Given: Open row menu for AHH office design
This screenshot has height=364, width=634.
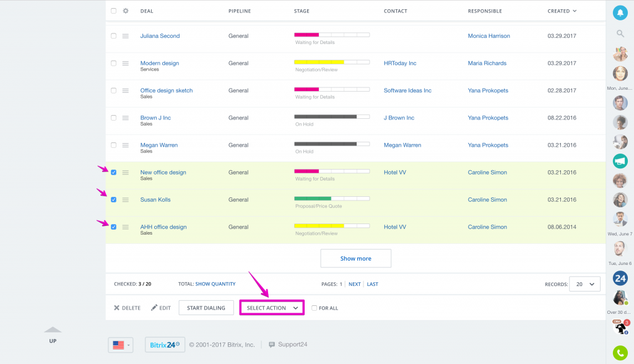Looking at the screenshot, I should [x=125, y=227].
